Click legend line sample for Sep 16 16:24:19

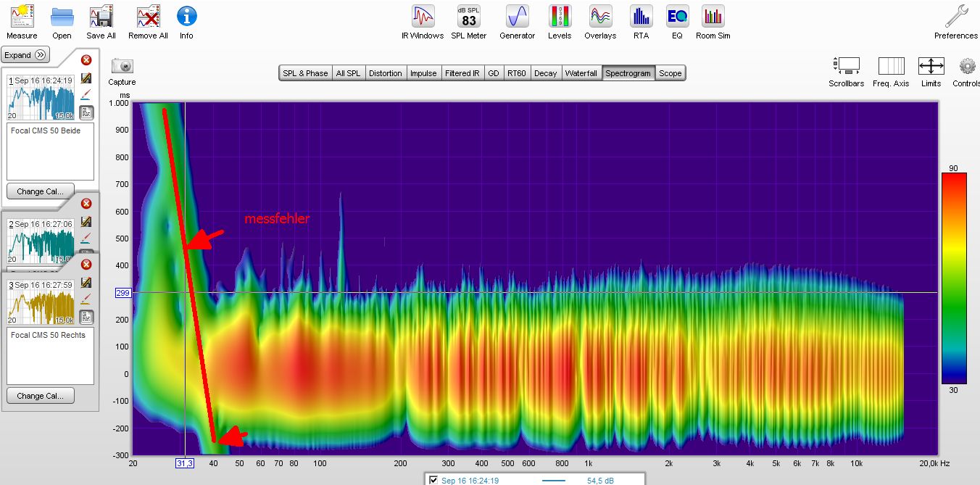point(554,480)
